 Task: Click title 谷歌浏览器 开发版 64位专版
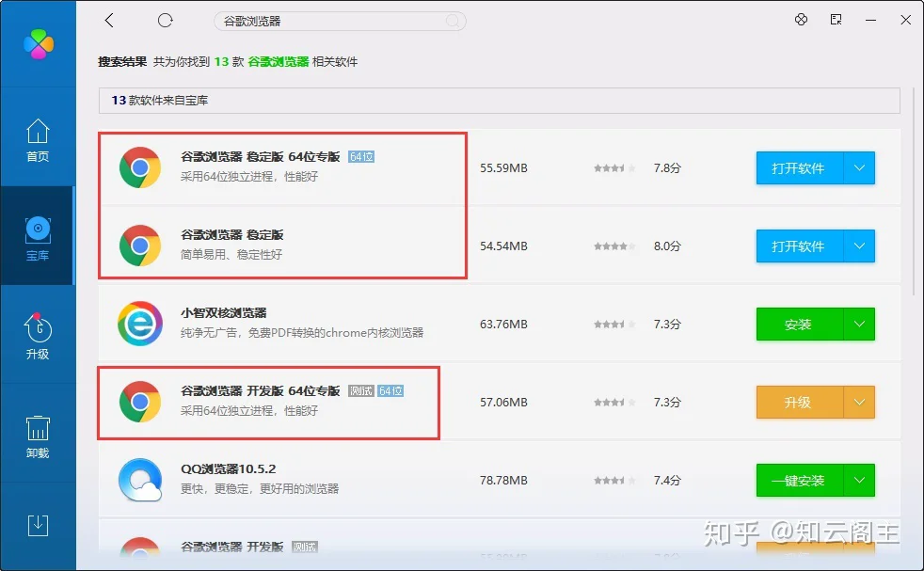261,390
